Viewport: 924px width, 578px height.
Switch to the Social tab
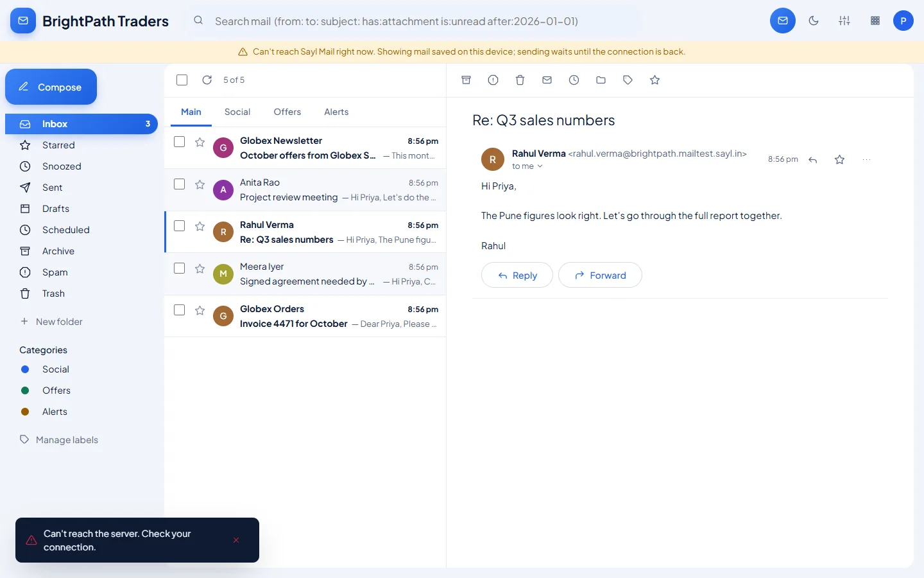[x=237, y=112]
